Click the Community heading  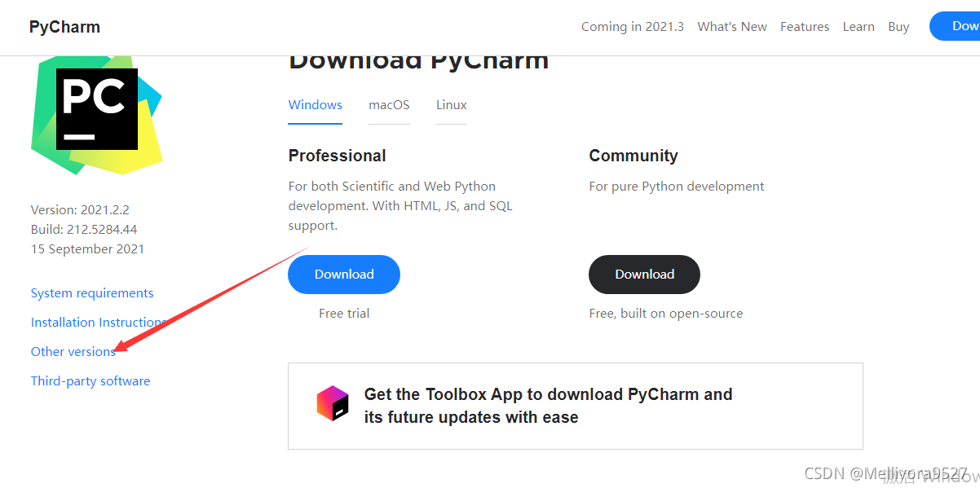[633, 156]
